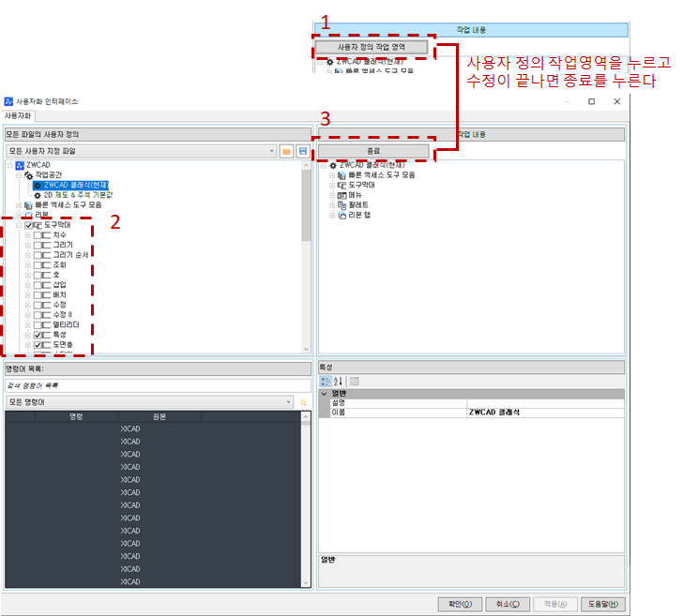Click the left tree vertical scrollbar thumb

tap(306, 205)
